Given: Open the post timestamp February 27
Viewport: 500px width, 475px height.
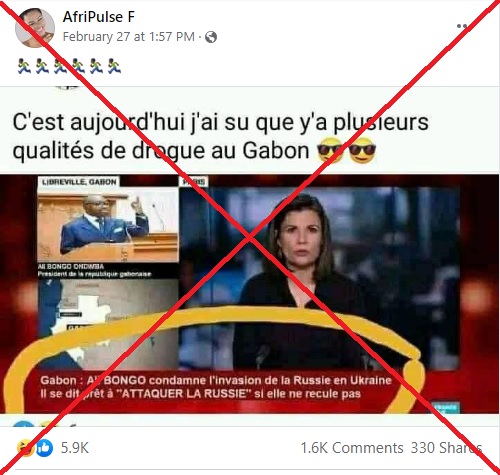Looking at the screenshot, I should tap(128, 37).
